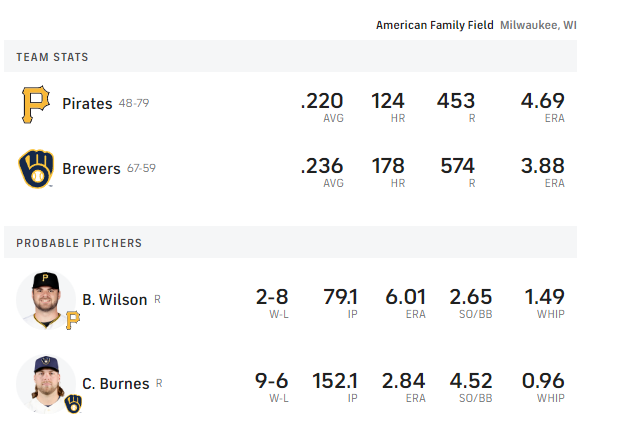Image resolution: width=621 pixels, height=432 pixels.
Task: Open the Brewers team page link
Action: pos(91,169)
